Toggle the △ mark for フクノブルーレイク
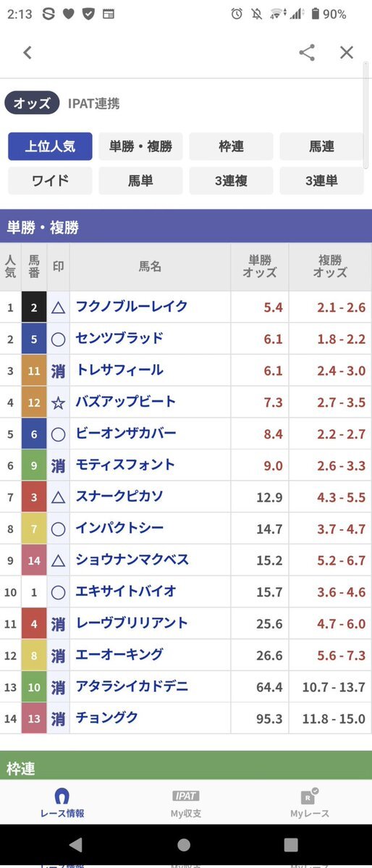 point(58,307)
